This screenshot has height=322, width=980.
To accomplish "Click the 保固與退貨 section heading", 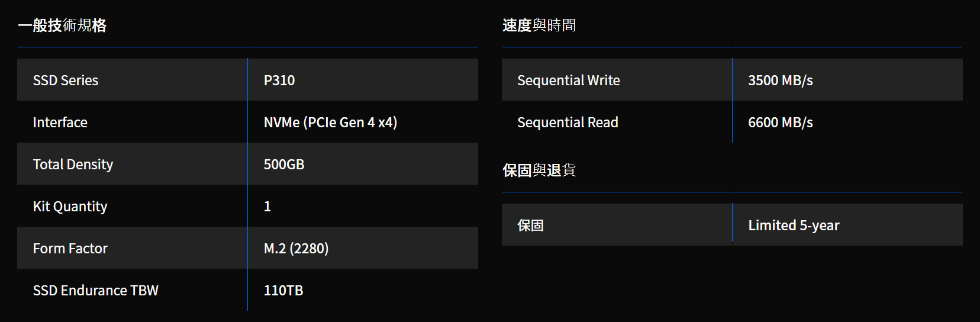I will pyautogui.click(x=539, y=170).
